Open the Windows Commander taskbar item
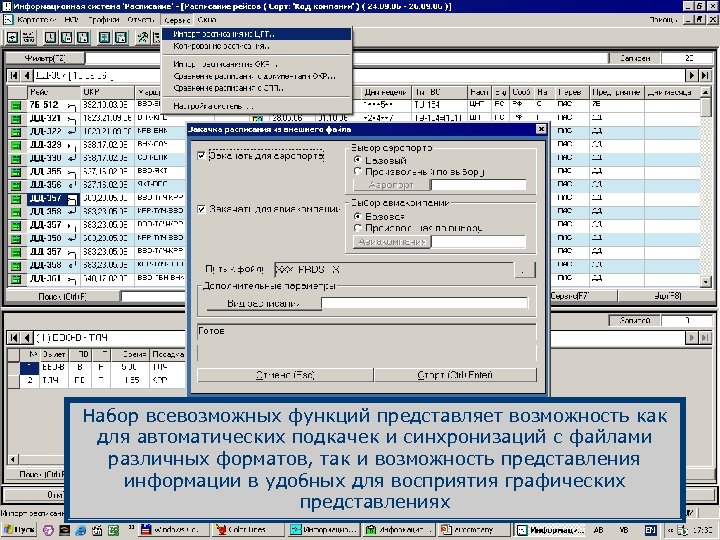Image resolution: width=720 pixels, height=540 pixels. (x=174, y=530)
